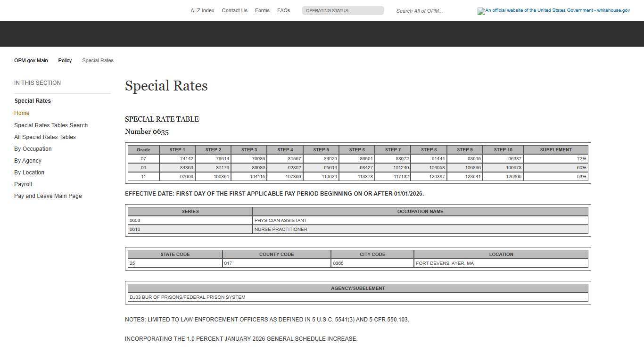Browse special rates By Occupation
The image size is (644, 362).
point(33,148)
